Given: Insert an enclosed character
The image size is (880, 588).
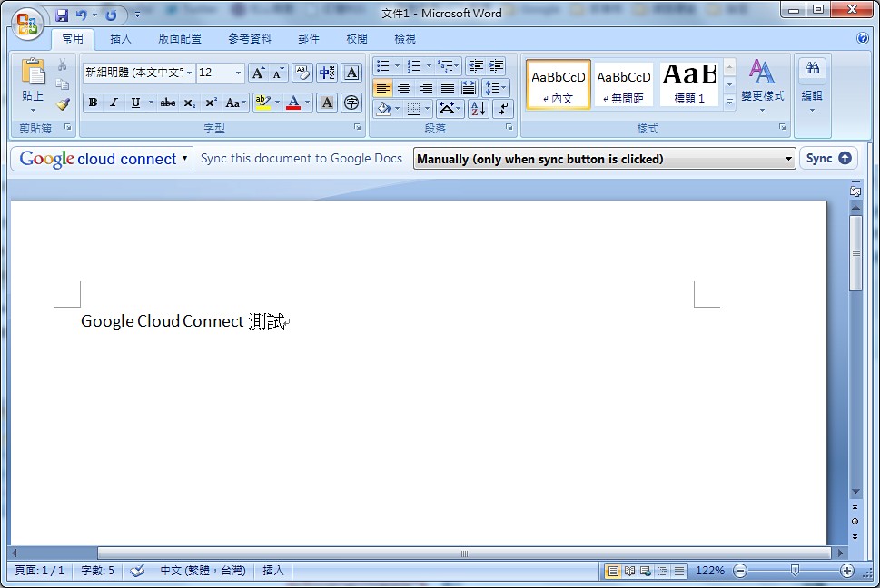Looking at the screenshot, I should [x=351, y=103].
